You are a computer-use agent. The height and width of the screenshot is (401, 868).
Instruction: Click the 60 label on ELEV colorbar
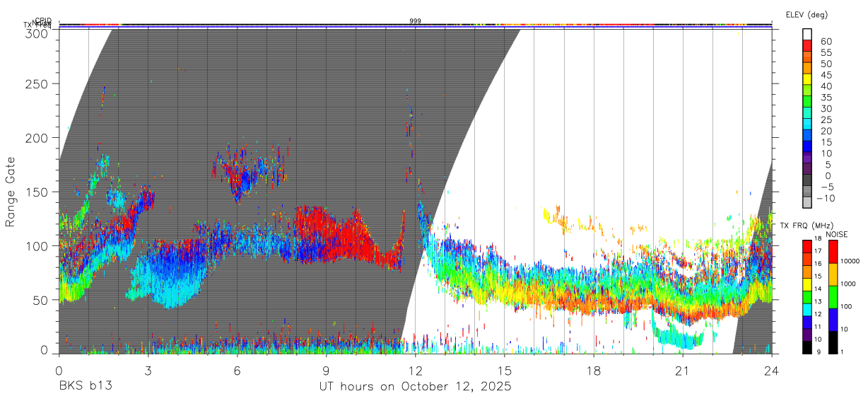826,41
